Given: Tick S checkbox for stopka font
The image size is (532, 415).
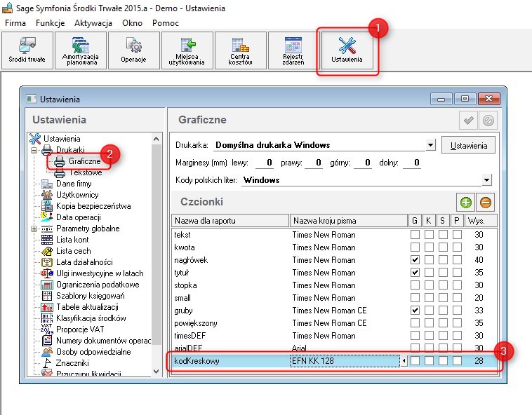Looking at the screenshot, I should [x=443, y=285].
